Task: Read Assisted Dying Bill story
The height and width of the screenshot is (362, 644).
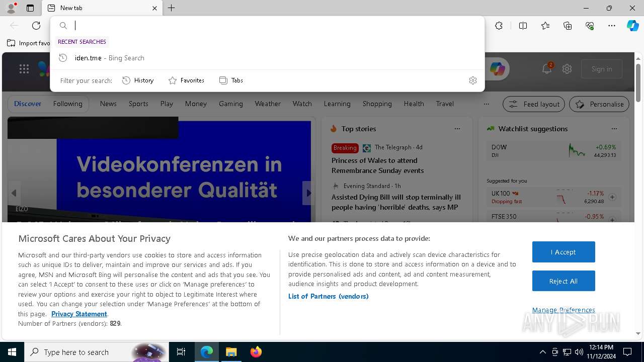Action: pyautogui.click(x=396, y=202)
